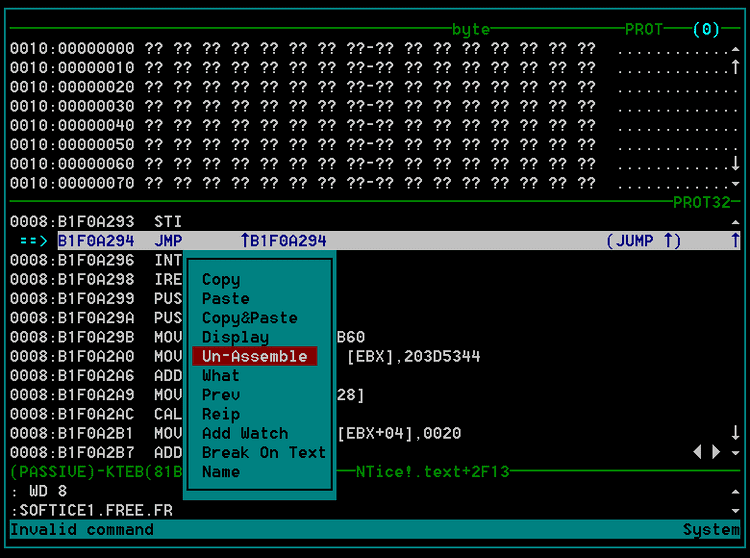Click up triangle in command window scrollbar
Viewport: 750px width, 558px height.
(735, 492)
